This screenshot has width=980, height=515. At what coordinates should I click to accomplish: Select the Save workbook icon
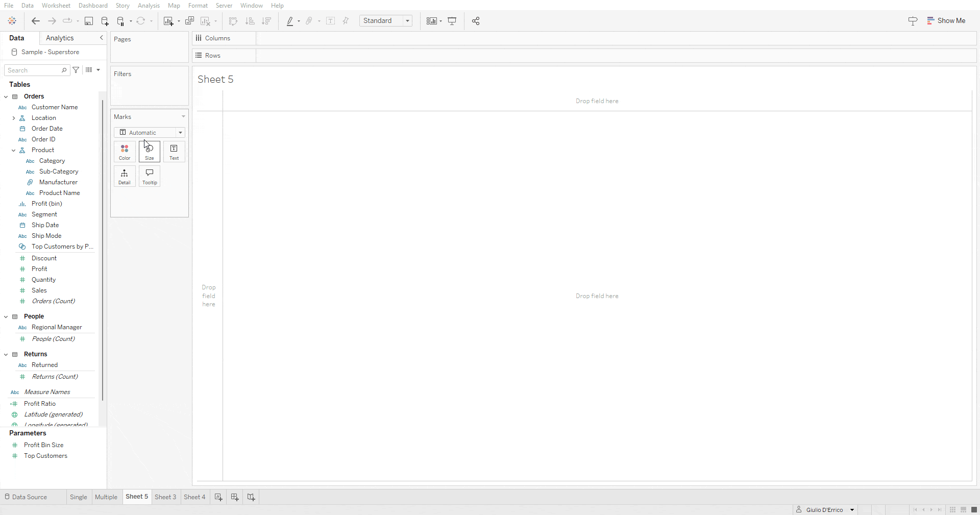pyautogui.click(x=89, y=21)
